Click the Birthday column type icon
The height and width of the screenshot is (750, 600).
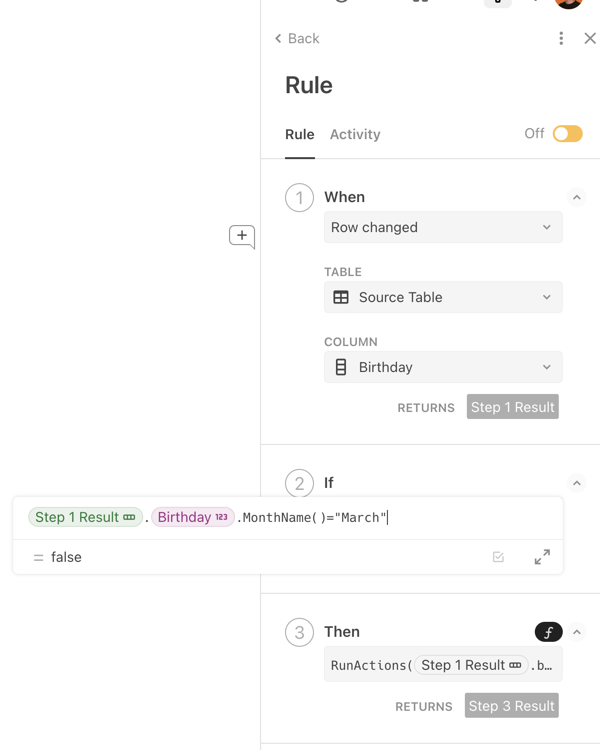(x=341, y=367)
